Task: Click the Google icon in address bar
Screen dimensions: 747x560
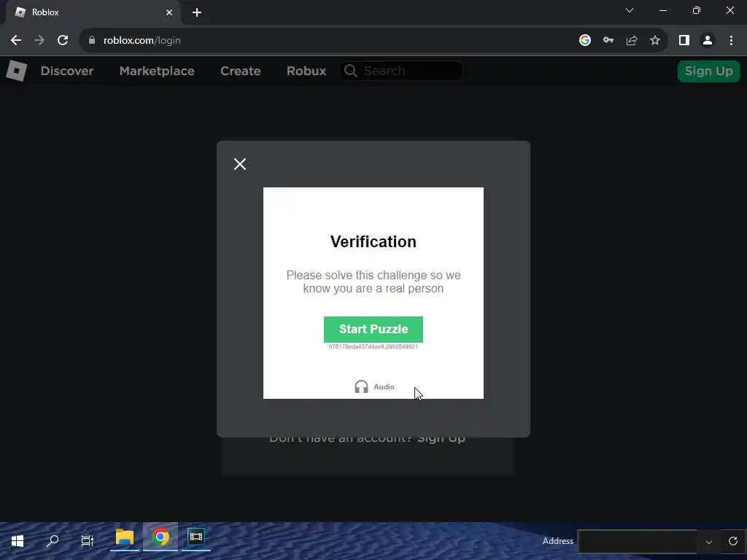Action: click(x=585, y=41)
